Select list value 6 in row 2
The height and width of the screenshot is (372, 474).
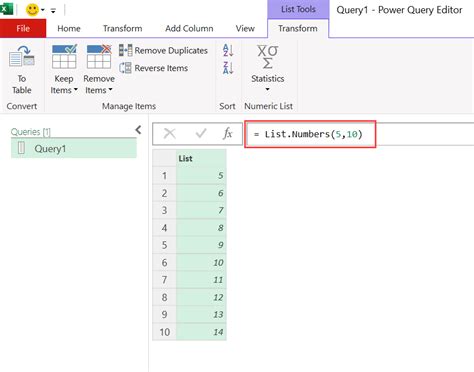click(x=201, y=193)
